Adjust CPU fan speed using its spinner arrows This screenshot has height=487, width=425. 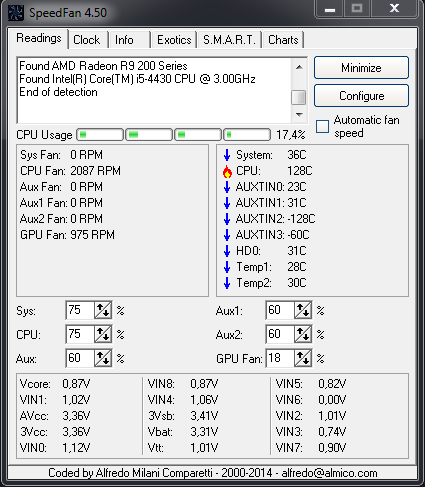(x=103, y=334)
